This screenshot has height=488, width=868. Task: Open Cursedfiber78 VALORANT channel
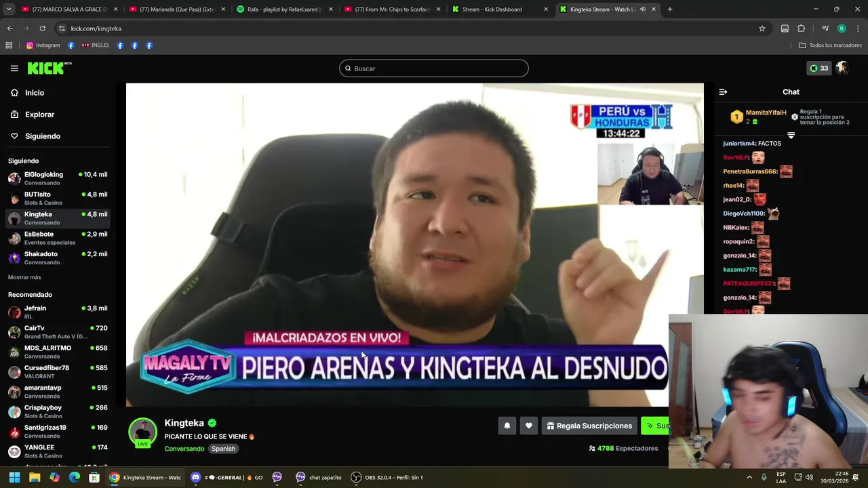pyautogui.click(x=58, y=371)
